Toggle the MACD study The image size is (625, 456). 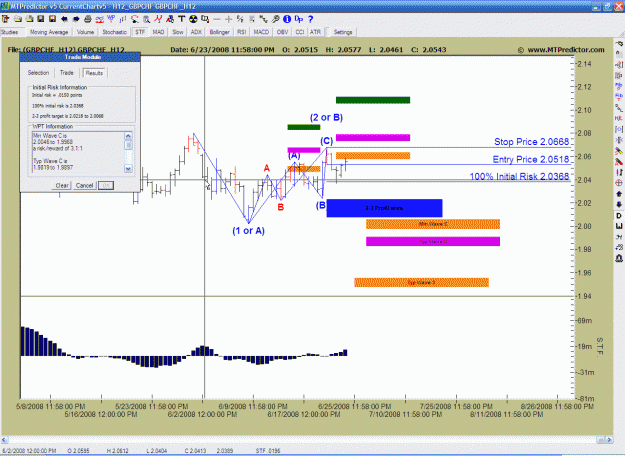[261, 32]
